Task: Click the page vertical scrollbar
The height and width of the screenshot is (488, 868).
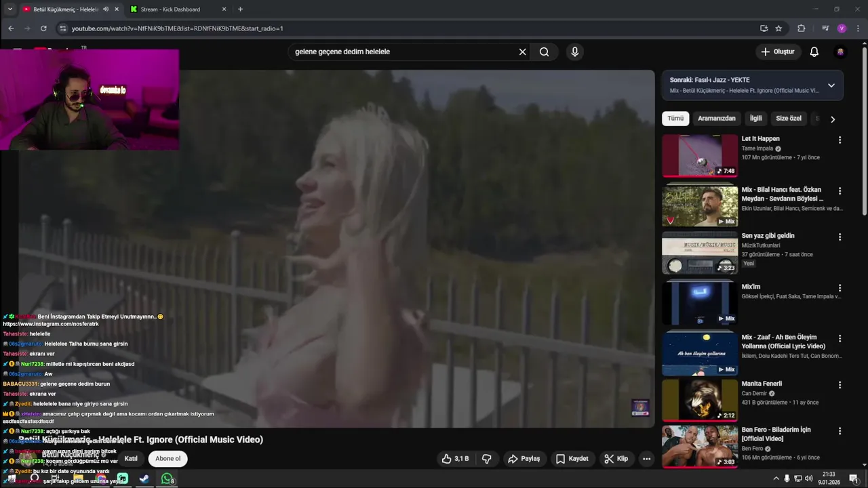Action: tap(864, 130)
